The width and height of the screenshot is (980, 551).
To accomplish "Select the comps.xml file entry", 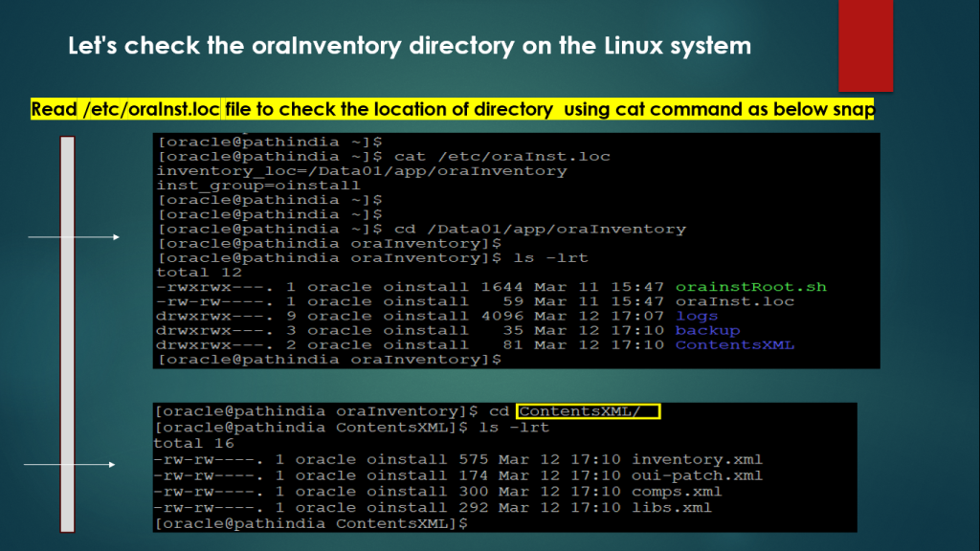I will [677, 492].
